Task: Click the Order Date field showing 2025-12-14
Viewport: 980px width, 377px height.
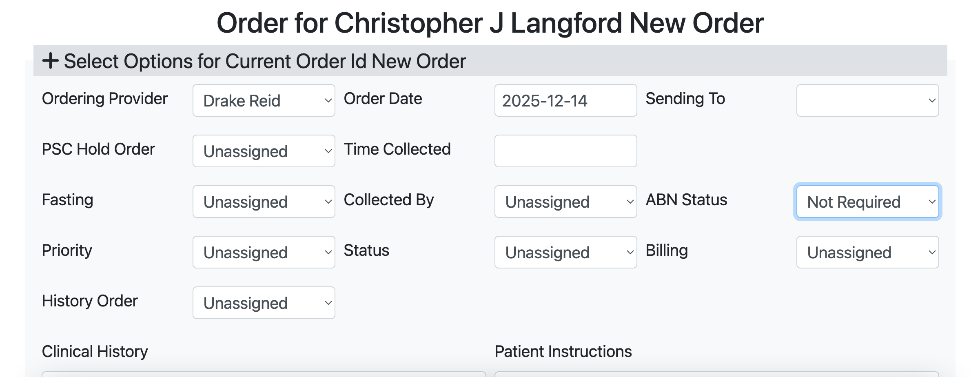Action: 565,100
